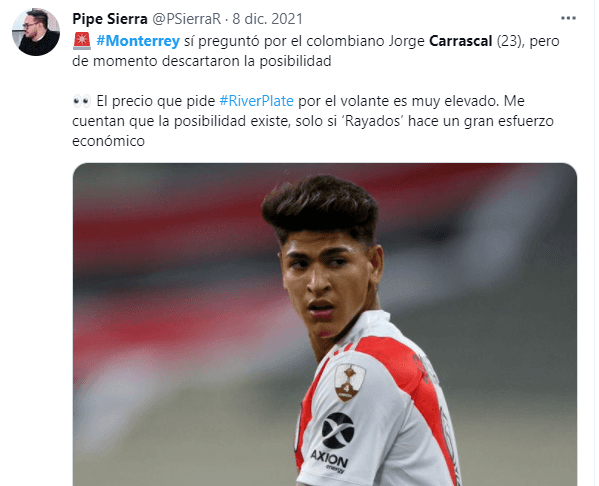
Task: Open the #Monterrey hashtag
Action: 138,41
